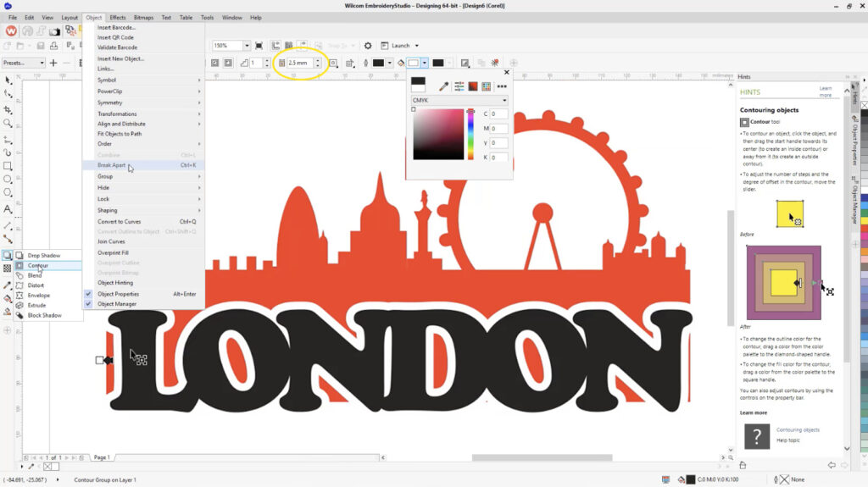868x487 pixels.
Task: Expand the 150% zoom level dropdown
Action: pyautogui.click(x=247, y=46)
